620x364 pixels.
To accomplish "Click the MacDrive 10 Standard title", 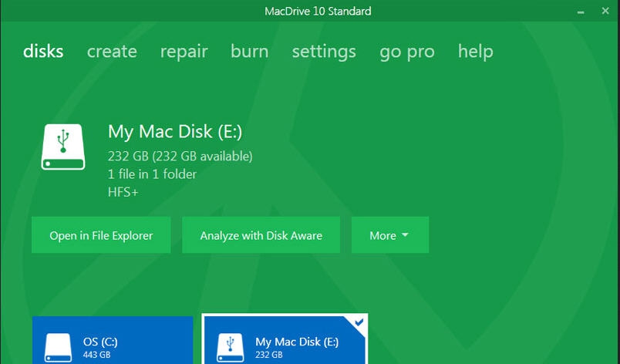I will pyautogui.click(x=318, y=11).
